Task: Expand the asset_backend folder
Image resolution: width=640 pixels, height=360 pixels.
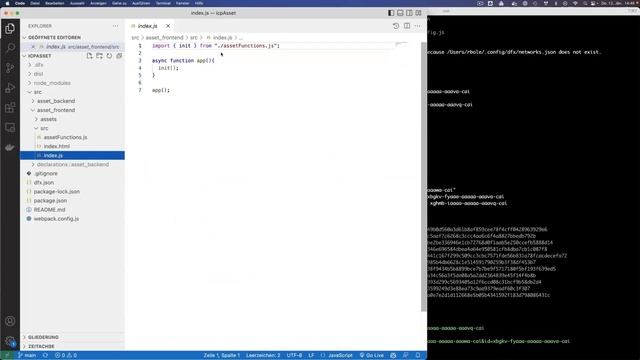Action: tap(72, 101)
